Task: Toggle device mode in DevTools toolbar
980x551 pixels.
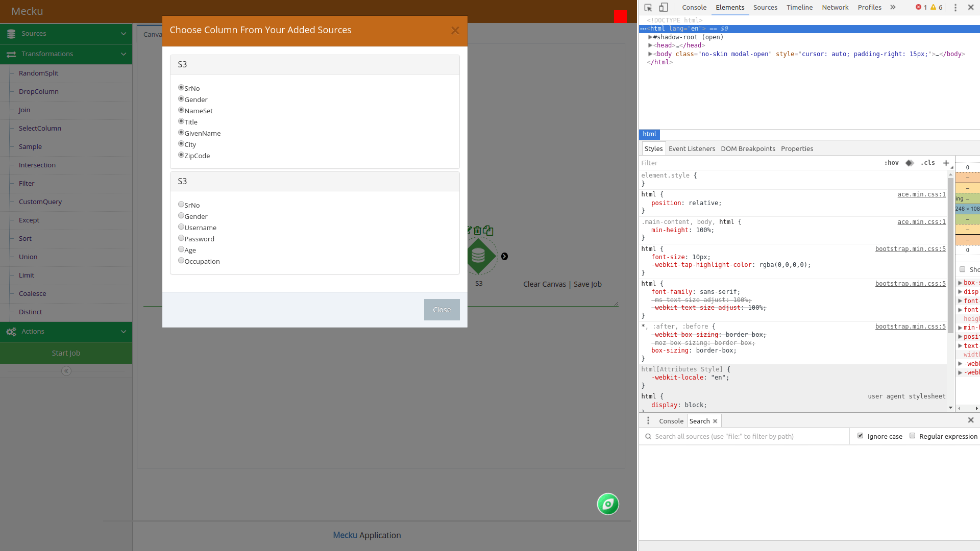Action: (664, 7)
